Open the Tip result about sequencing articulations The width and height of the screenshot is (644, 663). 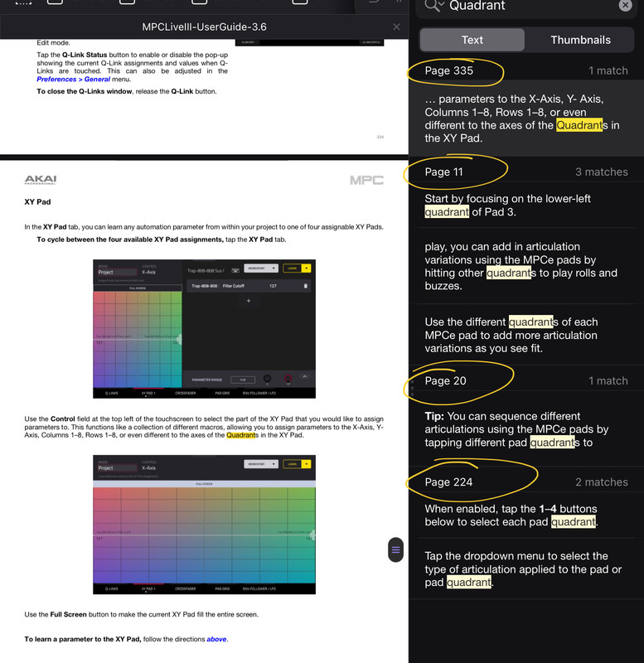pyautogui.click(x=526, y=429)
